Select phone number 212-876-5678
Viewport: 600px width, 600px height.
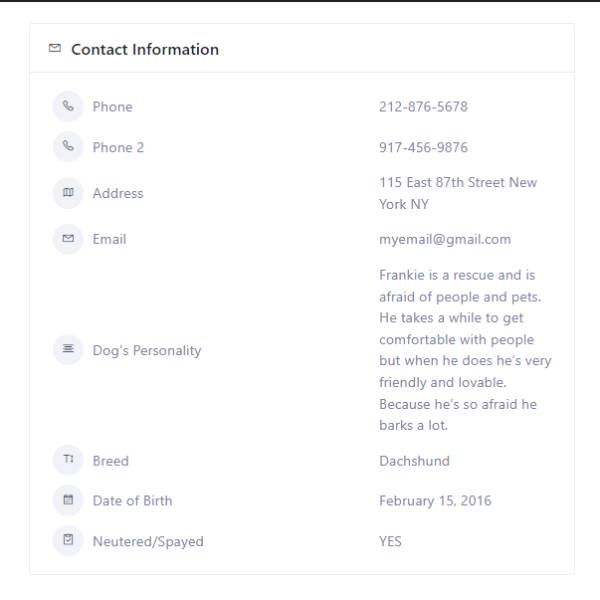[423, 107]
